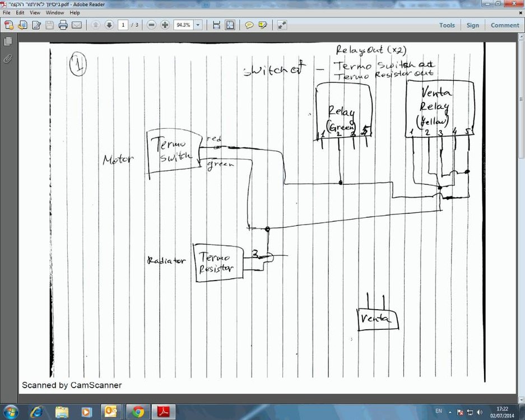Click the Save file icon
The height and width of the screenshot is (420, 525).
click(x=49, y=25)
